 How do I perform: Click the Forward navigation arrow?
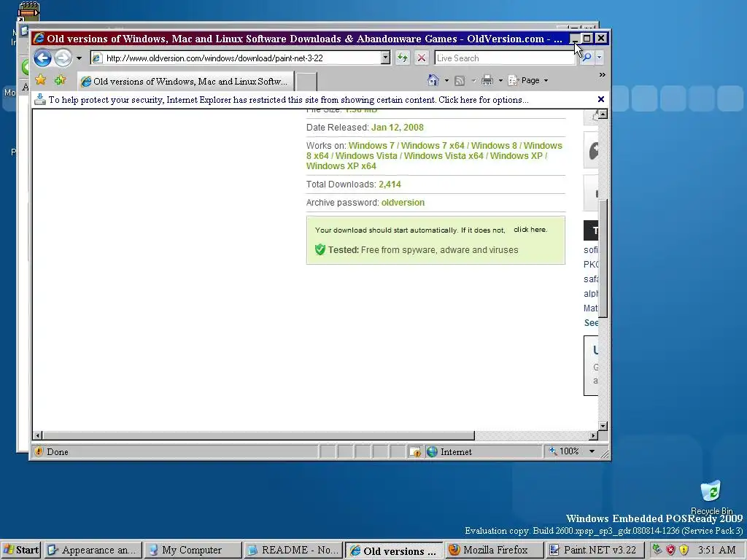click(63, 58)
